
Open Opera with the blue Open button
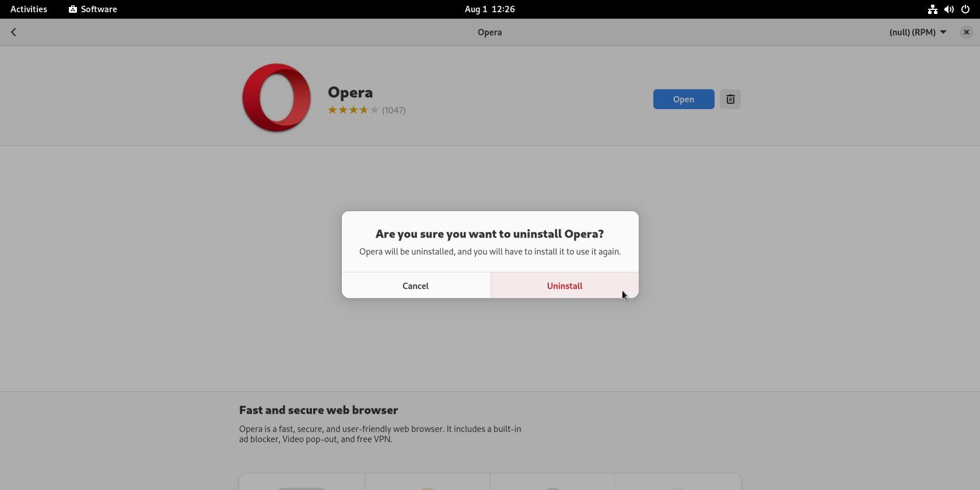(x=684, y=99)
